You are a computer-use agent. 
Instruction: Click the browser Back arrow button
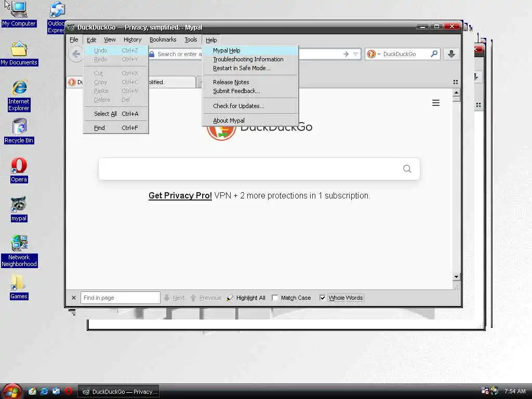(76, 54)
